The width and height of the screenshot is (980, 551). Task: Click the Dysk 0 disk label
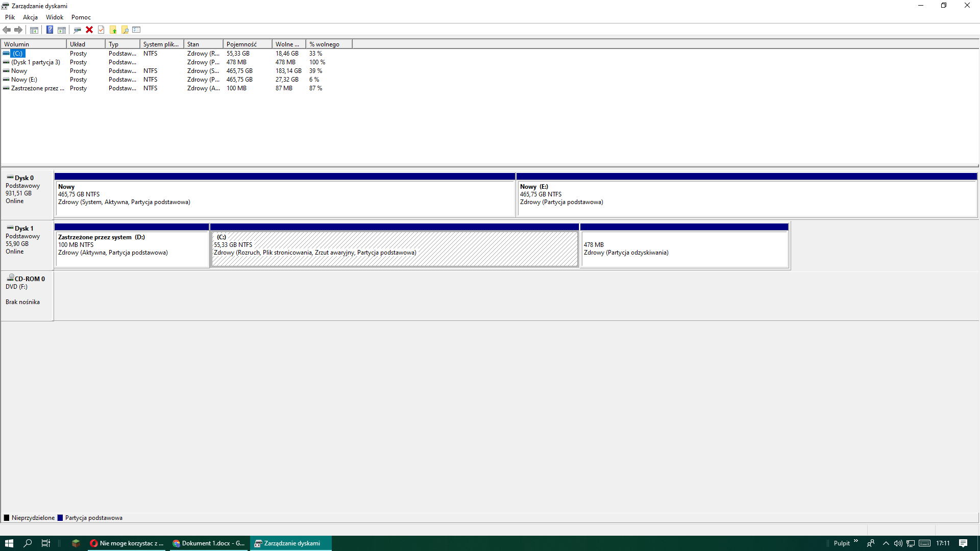pyautogui.click(x=24, y=178)
